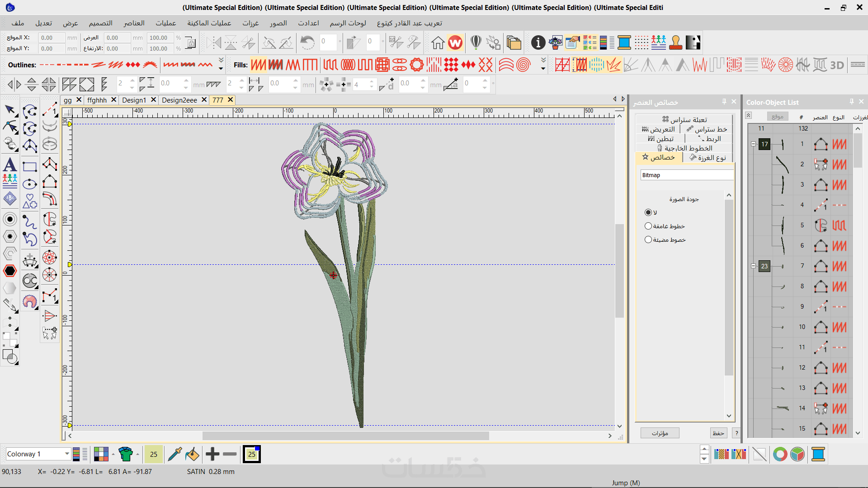The image size is (868, 488).
Task: Click the red W Wilcom icon
Action: pos(455,43)
